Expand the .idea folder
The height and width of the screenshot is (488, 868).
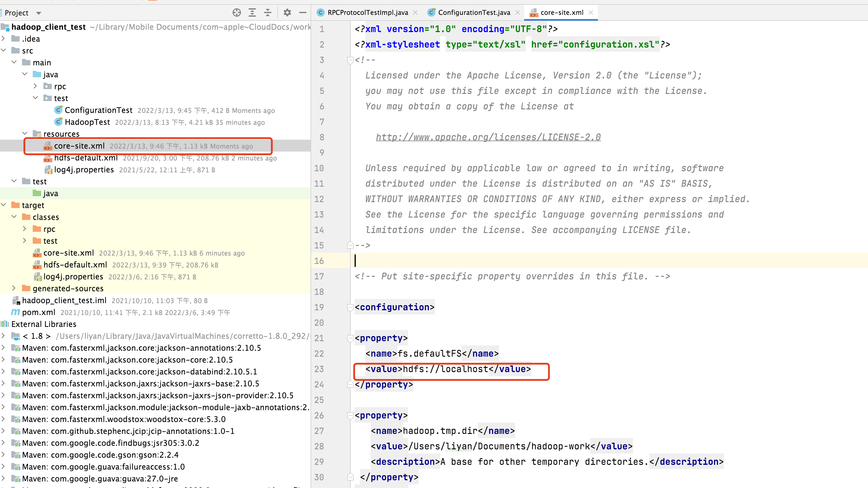click(3, 39)
